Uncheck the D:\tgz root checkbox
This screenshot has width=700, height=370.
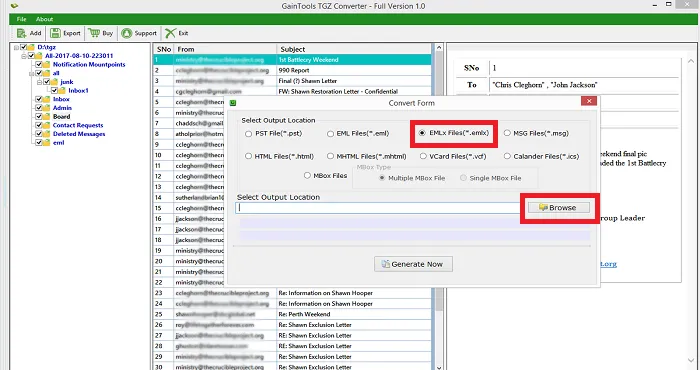pos(24,47)
